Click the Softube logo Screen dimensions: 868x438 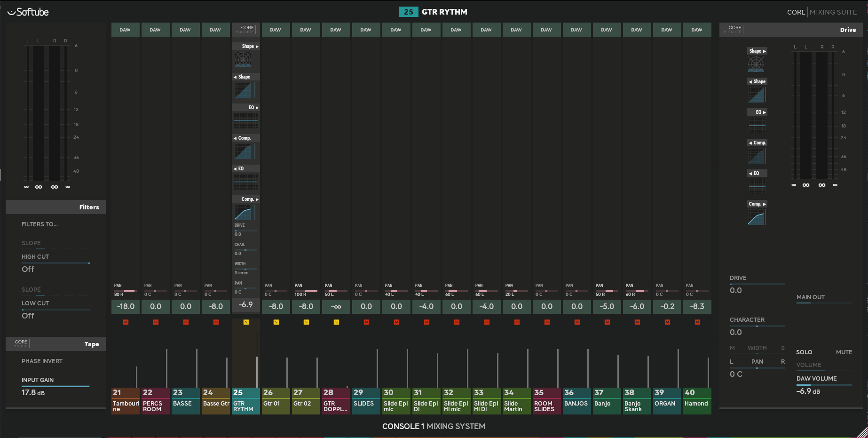pyautogui.click(x=28, y=12)
